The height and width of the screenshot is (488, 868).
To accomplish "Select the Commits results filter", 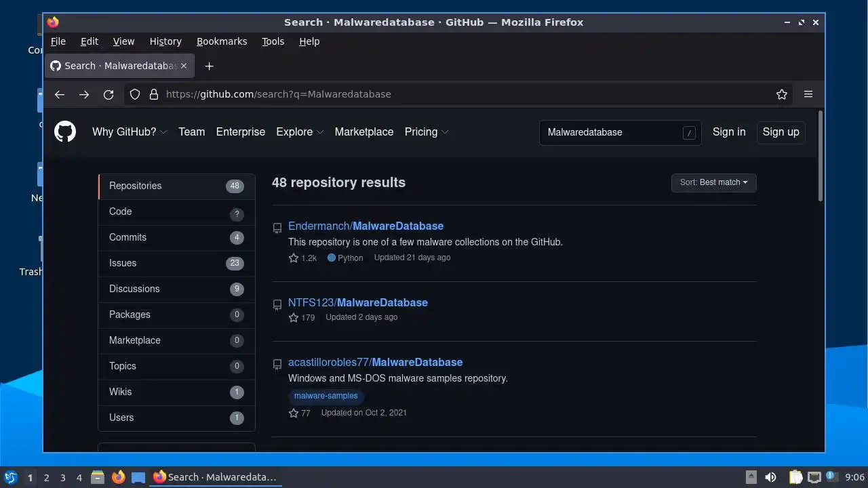I will click(177, 237).
